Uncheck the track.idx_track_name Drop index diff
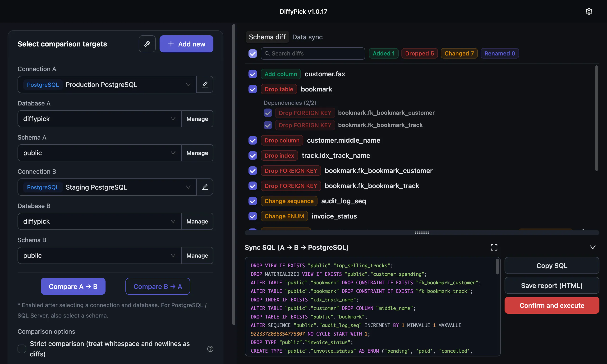Viewport: 607px width, 364px height. (253, 155)
